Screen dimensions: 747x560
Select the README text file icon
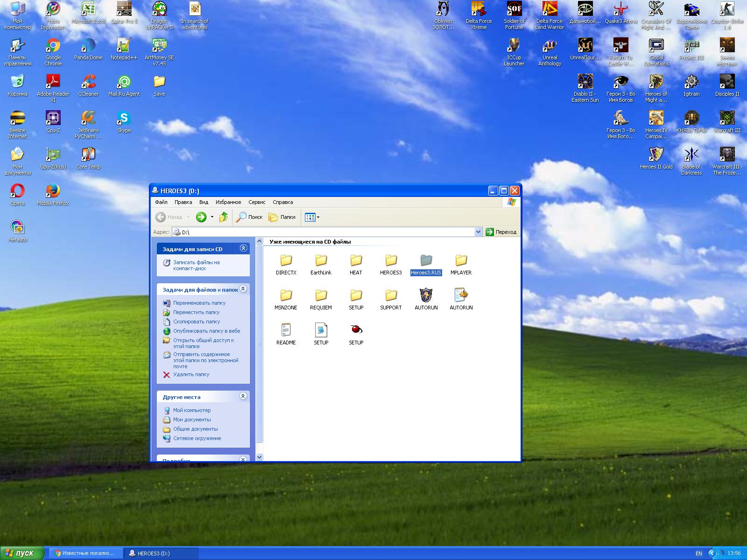click(286, 330)
